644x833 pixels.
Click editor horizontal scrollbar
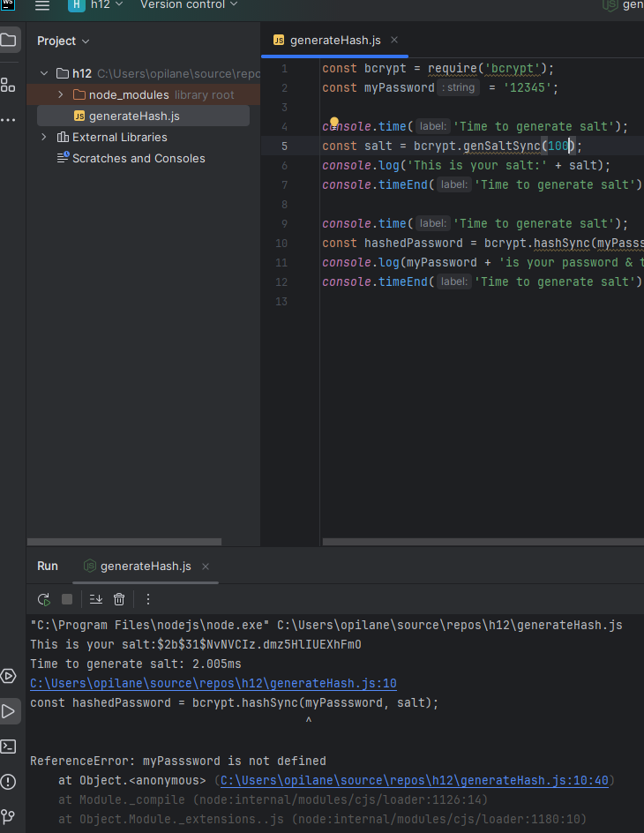click(x=483, y=542)
